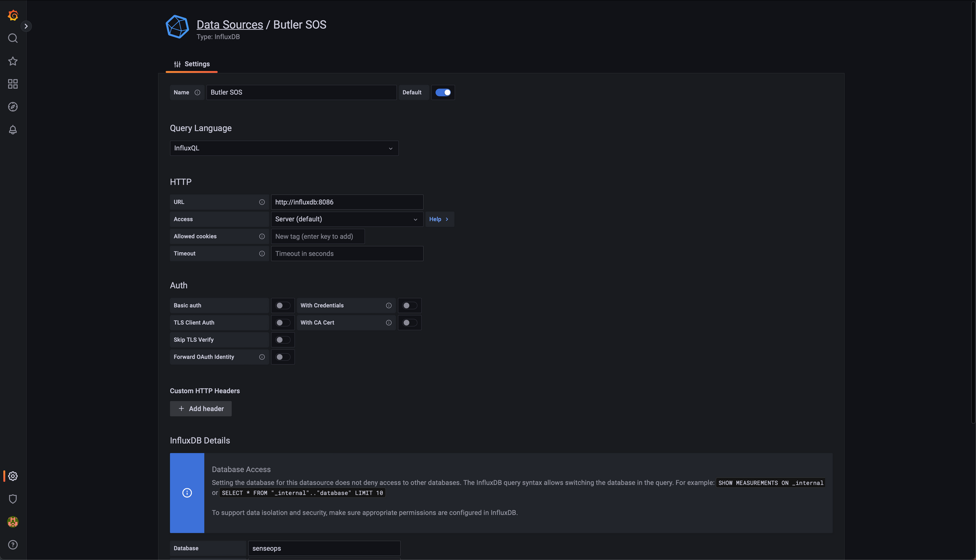Open Alerting bell icon
This screenshot has height=560, width=976.
(x=13, y=130)
